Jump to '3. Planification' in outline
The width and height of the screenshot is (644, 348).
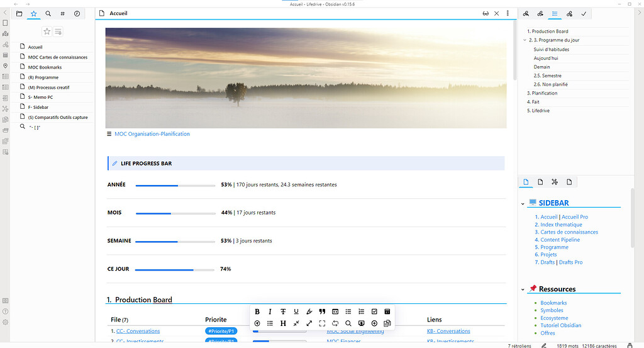pyautogui.click(x=542, y=93)
